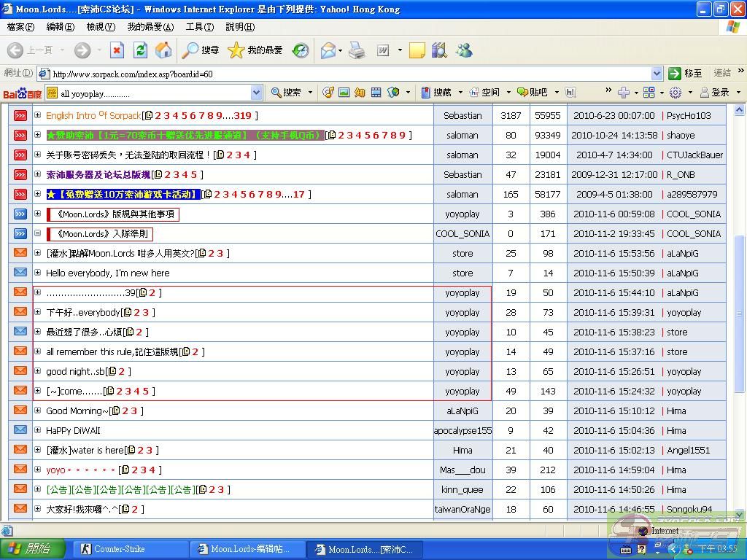747x560 pixels.
Task: Open the Mail envelope icon
Action: pos(328,50)
